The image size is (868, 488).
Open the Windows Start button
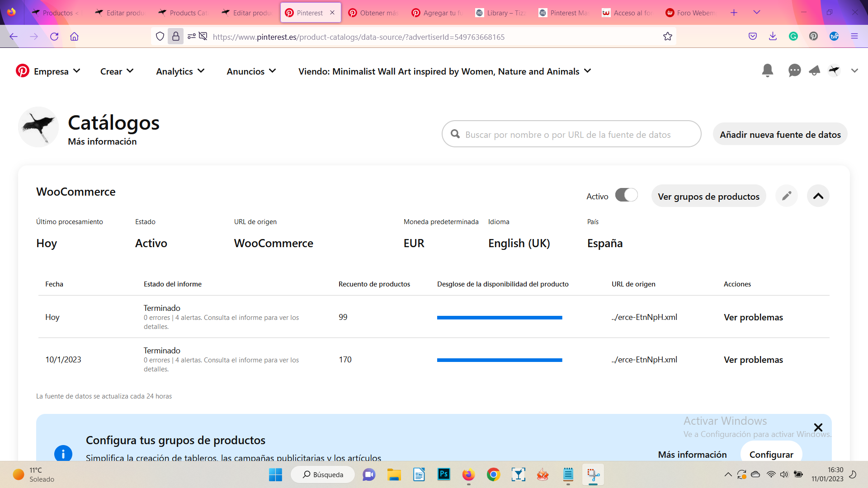coord(275,474)
